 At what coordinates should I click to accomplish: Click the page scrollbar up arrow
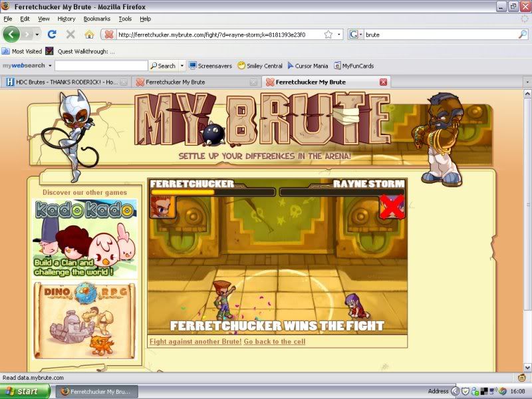[527, 93]
